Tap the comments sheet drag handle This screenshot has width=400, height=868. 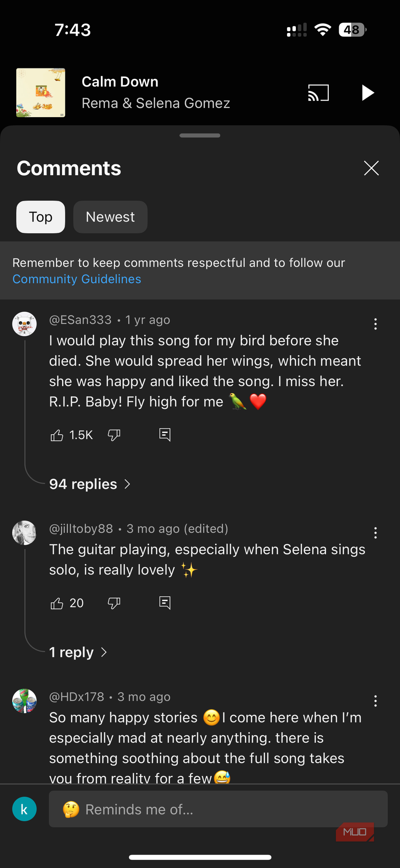coord(200,136)
